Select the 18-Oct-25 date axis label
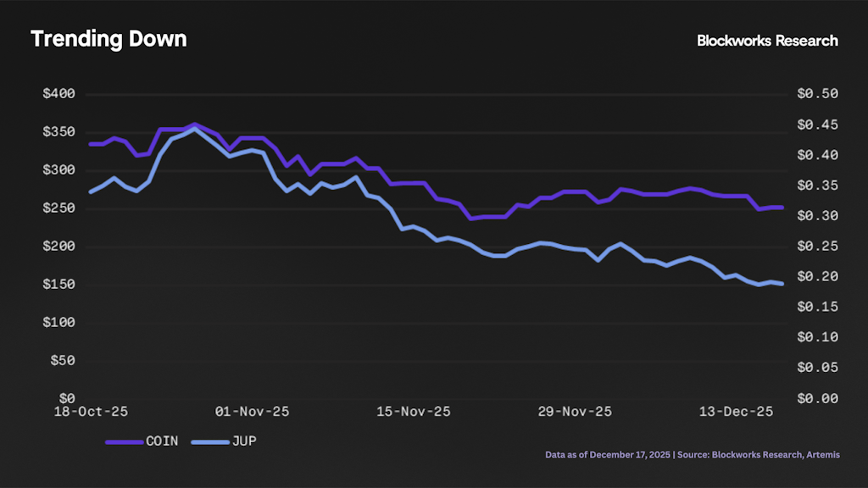The image size is (868, 488). point(91,413)
